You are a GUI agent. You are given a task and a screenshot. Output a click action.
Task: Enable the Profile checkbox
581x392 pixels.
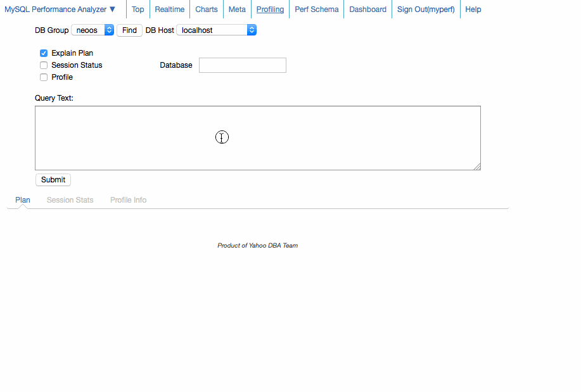tap(44, 77)
